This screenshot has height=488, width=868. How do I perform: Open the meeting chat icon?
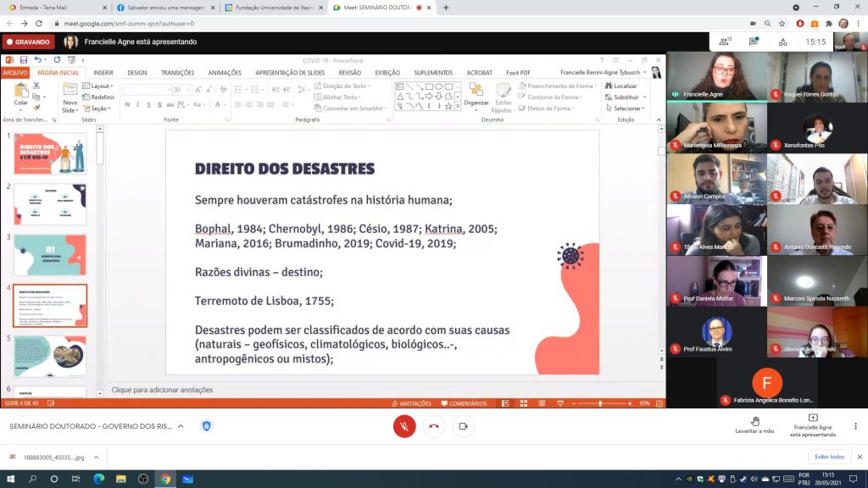pos(753,41)
